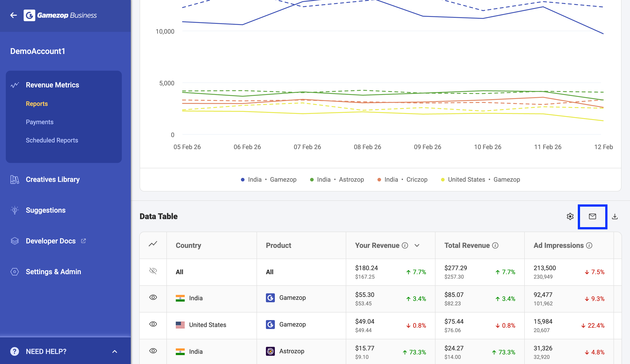Click the chart line icon in table header

tap(153, 244)
